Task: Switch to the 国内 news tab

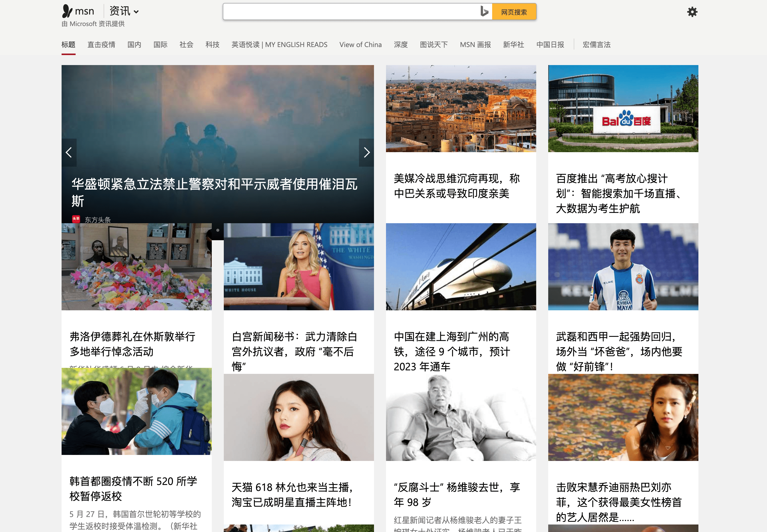Action: [134, 44]
